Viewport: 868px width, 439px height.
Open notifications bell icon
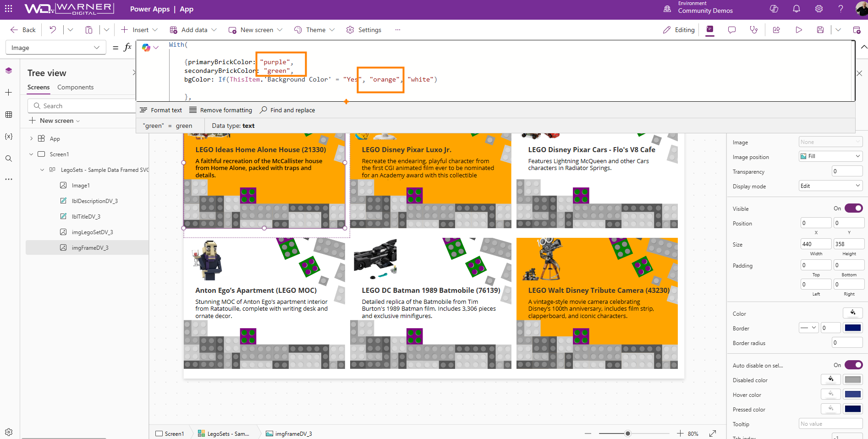point(797,9)
